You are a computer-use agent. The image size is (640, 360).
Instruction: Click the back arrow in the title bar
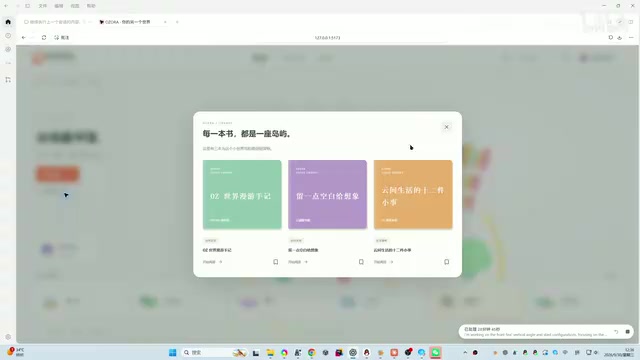click(6, 6)
